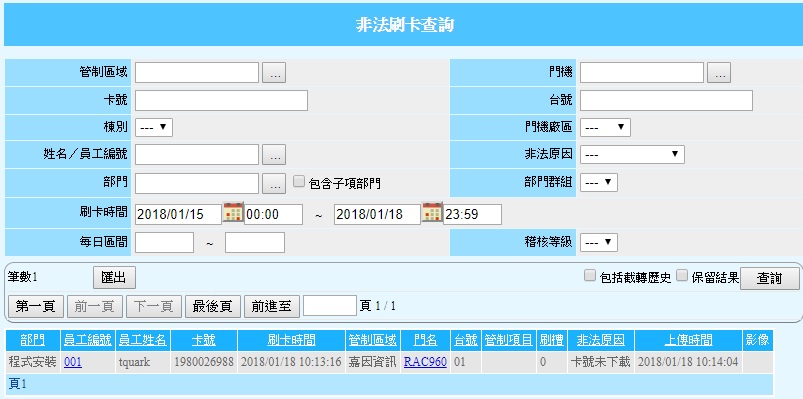Image resolution: width=803 pixels, height=399 pixels.
Task: Expand the 稽核等級 dropdown
Action: coord(599,242)
